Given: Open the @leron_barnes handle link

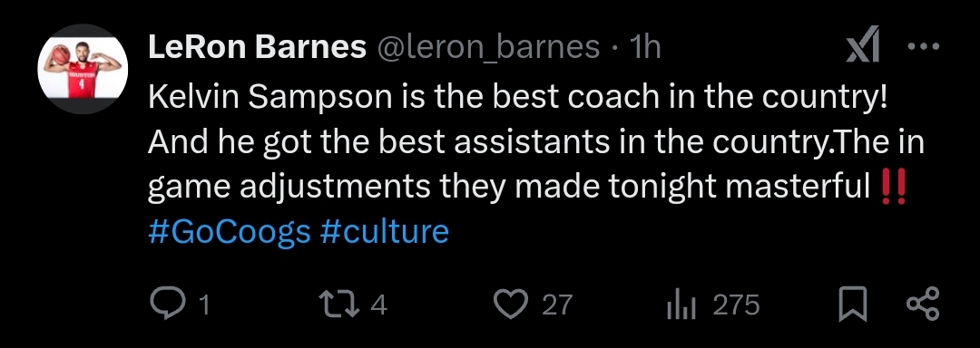Looking at the screenshot, I should 486,47.
